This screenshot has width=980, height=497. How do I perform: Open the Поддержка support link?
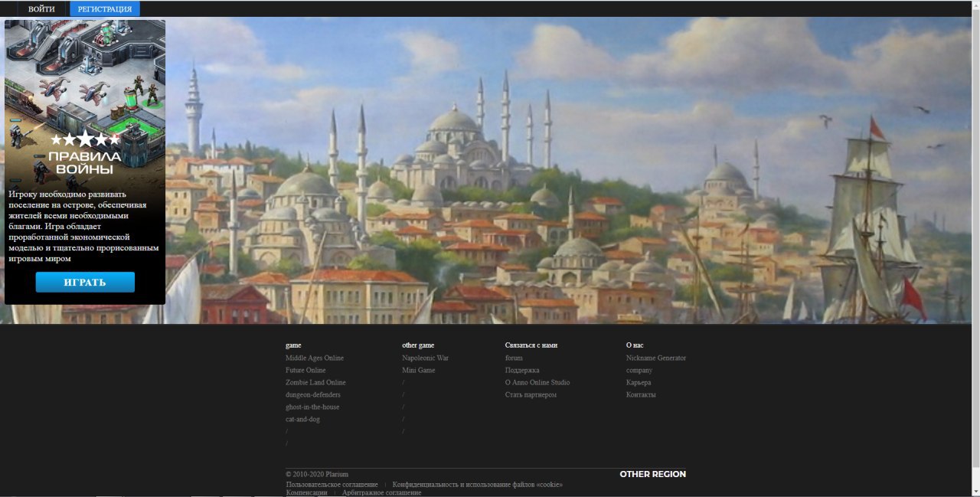pos(522,370)
